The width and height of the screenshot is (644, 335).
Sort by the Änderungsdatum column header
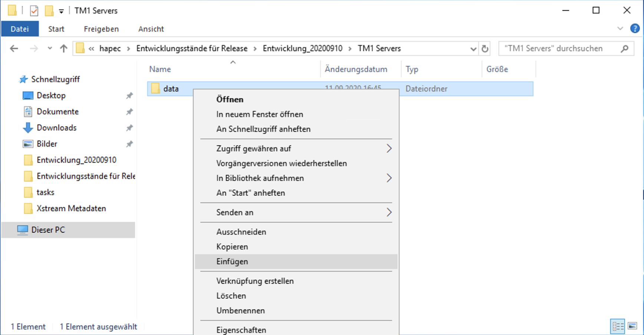click(x=356, y=69)
